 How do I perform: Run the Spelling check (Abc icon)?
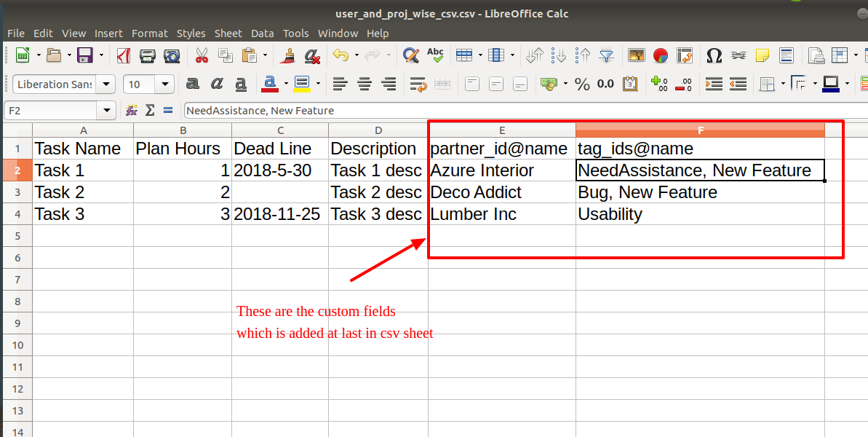(x=435, y=55)
